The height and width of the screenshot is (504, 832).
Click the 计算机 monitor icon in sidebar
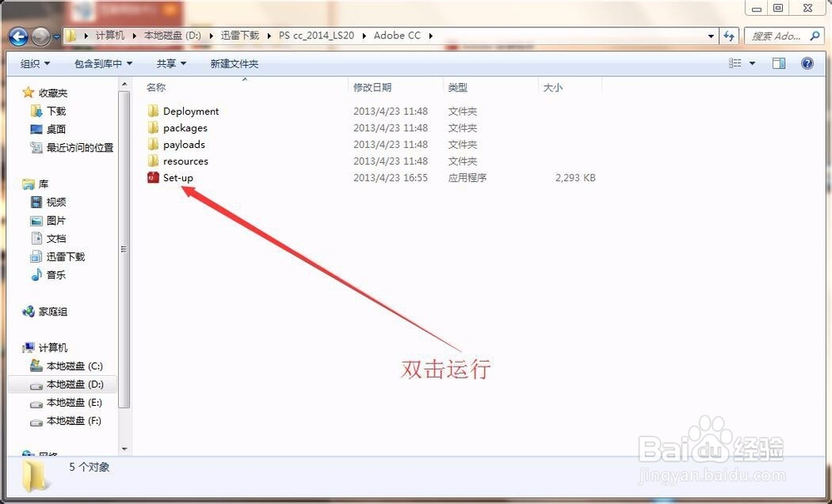(x=28, y=348)
